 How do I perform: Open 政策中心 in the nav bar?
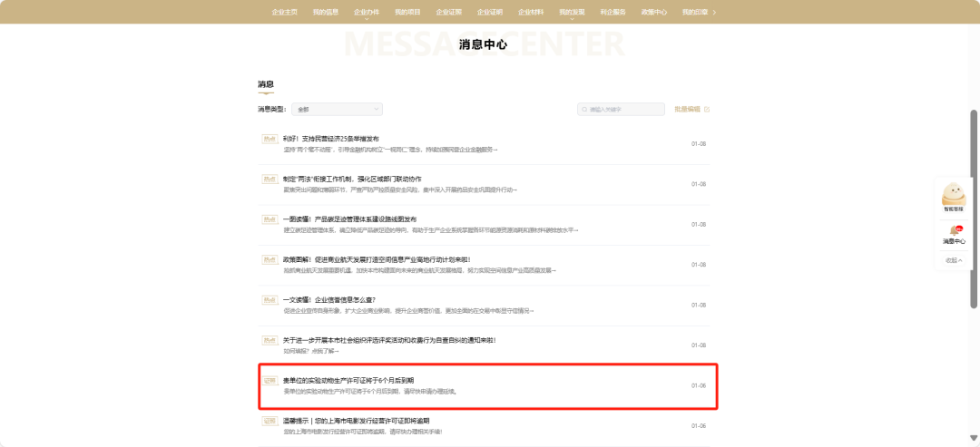click(x=653, y=12)
